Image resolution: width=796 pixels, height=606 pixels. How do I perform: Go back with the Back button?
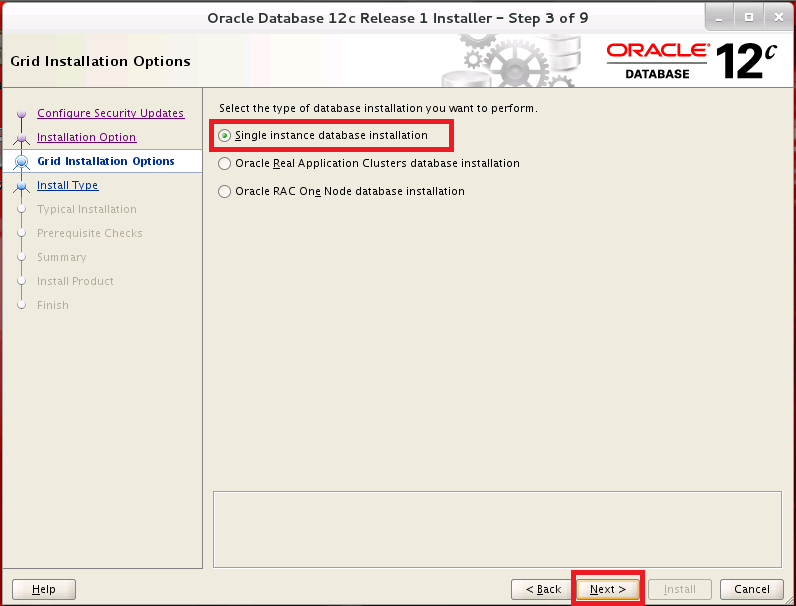pos(543,589)
